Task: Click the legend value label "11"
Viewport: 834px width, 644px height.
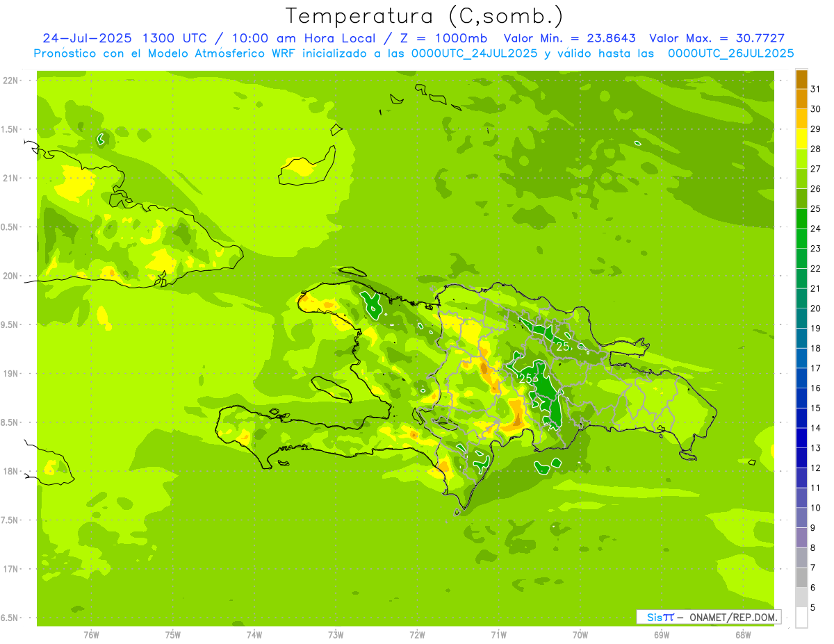Action: 817,488
